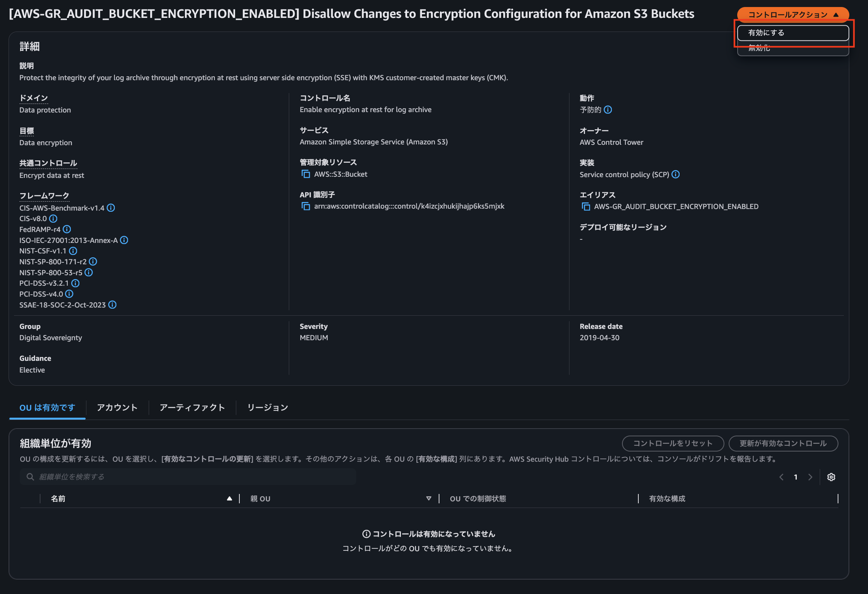The width and height of the screenshot is (868, 594).
Task: Go to previous page of OU table
Action: pyautogui.click(x=781, y=477)
